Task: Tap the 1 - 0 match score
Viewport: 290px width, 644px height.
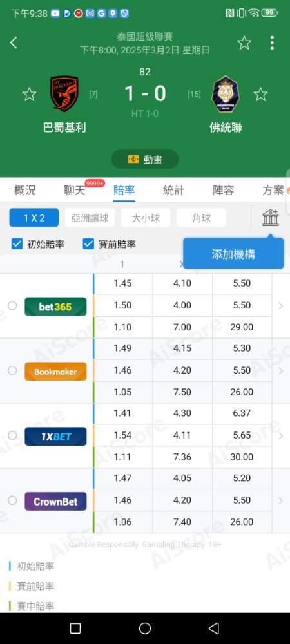Action: tap(145, 93)
